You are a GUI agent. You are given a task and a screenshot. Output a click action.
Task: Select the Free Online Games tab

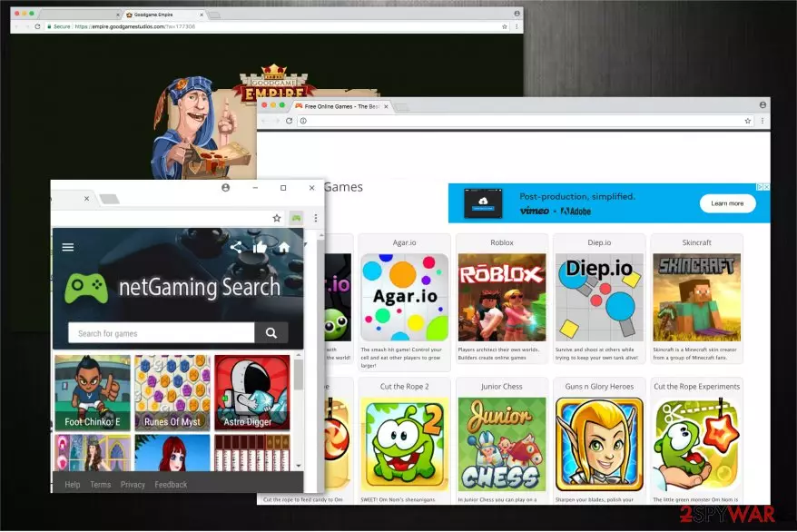pos(341,106)
